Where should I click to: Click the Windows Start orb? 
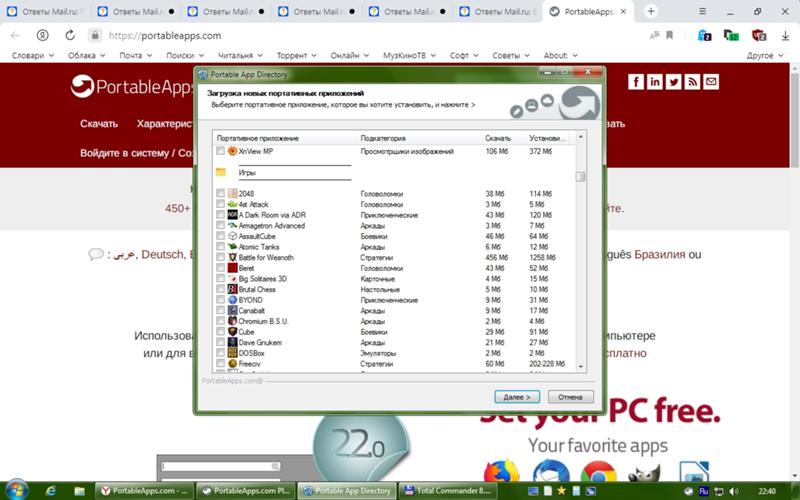coord(16,490)
